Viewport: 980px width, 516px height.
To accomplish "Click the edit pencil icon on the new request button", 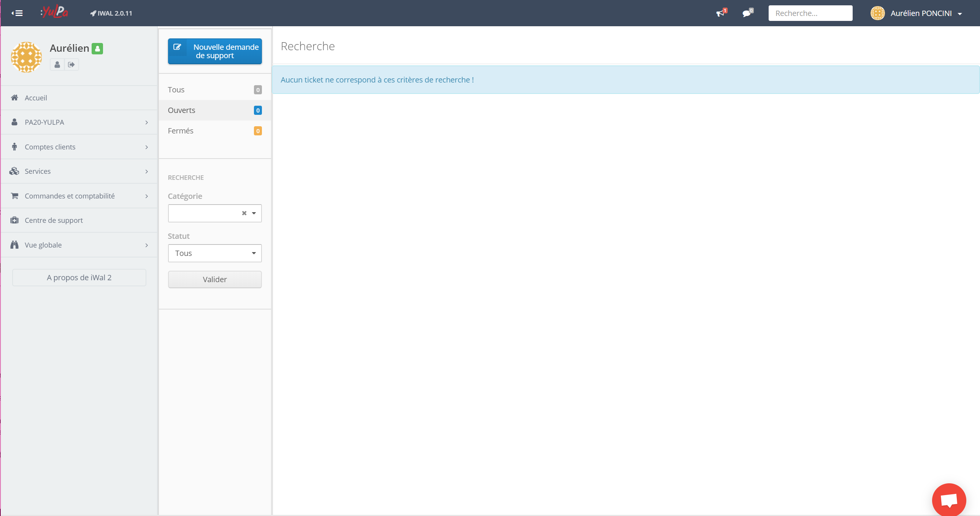I will click(177, 47).
